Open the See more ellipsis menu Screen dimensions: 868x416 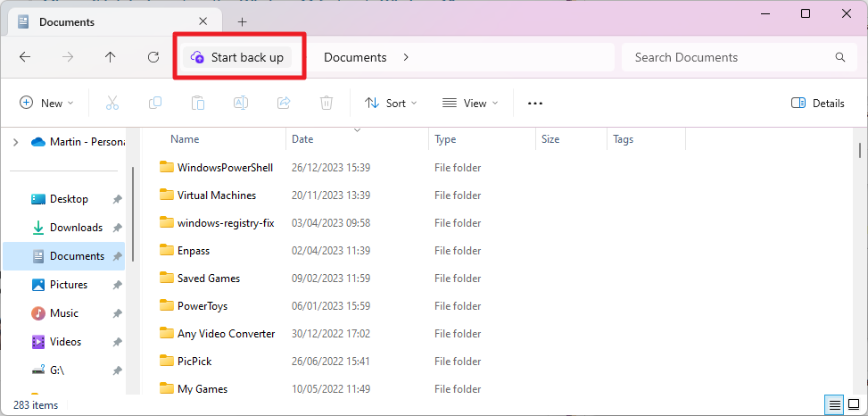pyautogui.click(x=534, y=103)
